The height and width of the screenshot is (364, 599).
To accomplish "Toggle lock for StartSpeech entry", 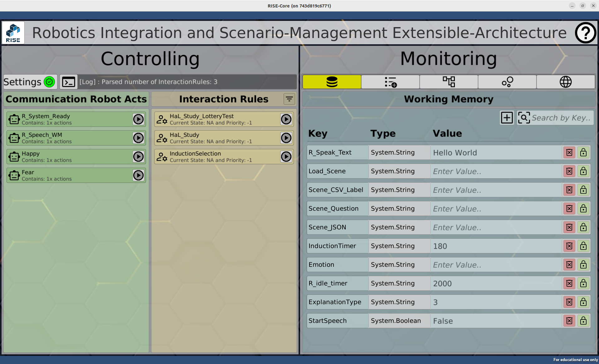I will pos(583,321).
